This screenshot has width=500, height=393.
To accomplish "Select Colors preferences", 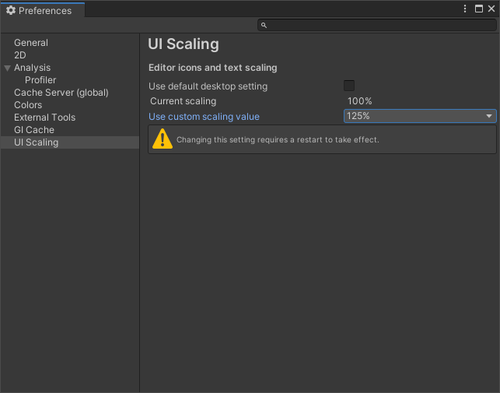I will click(28, 105).
